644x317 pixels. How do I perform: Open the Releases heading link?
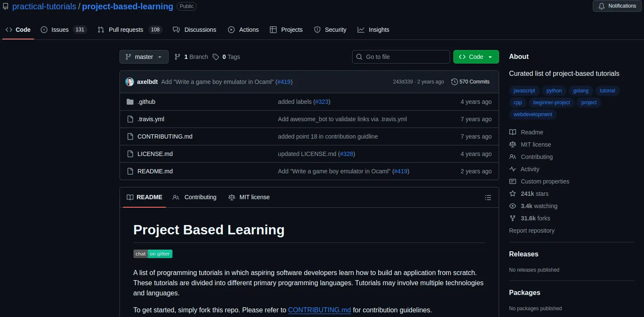(524, 254)
